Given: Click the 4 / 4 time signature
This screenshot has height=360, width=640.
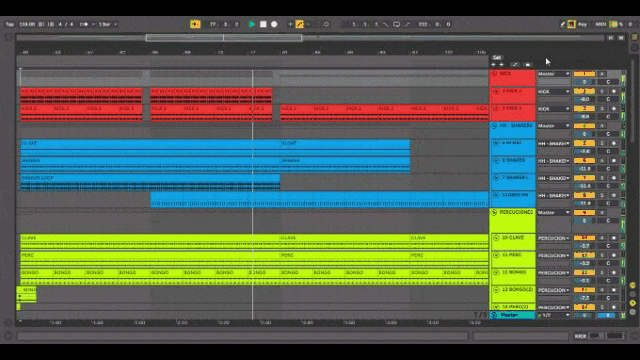Looking at the screenshot, I should click(66, 24).
